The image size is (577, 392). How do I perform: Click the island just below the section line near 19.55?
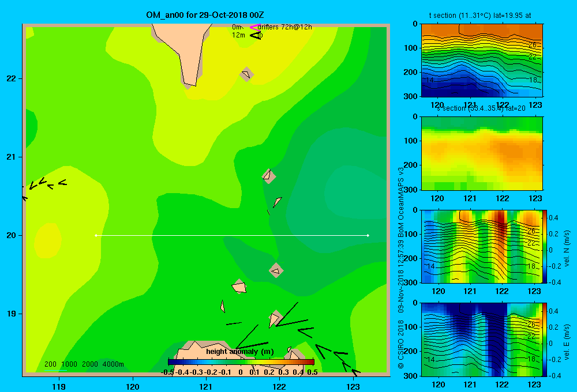tap(276, 270)
